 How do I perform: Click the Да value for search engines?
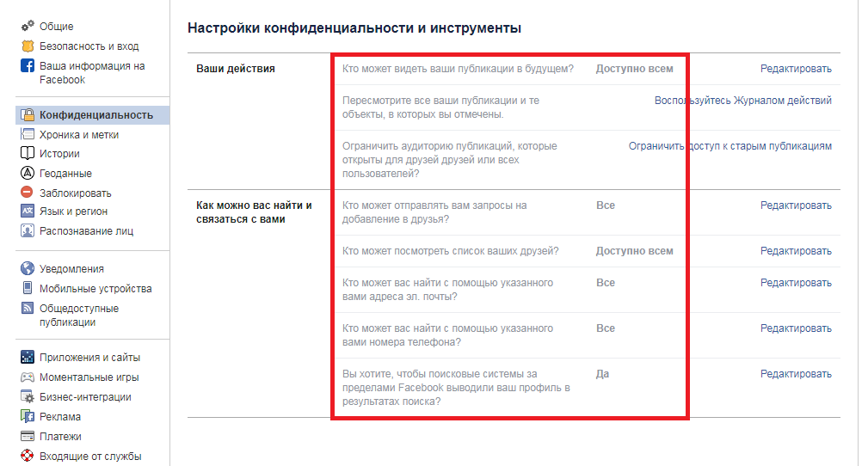click(602, 374)
